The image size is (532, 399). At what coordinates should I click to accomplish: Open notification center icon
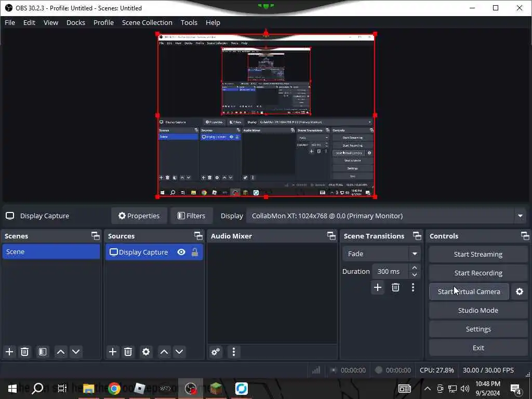point(516,389)
